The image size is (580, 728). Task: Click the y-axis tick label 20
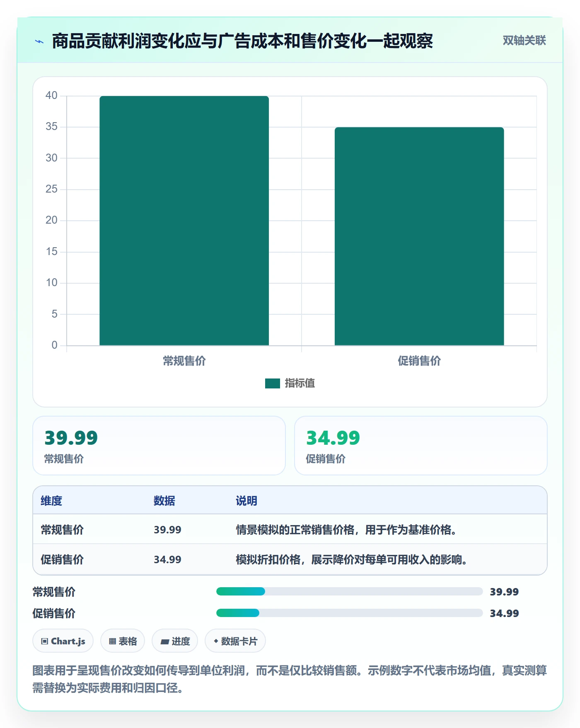click(51, 220)
